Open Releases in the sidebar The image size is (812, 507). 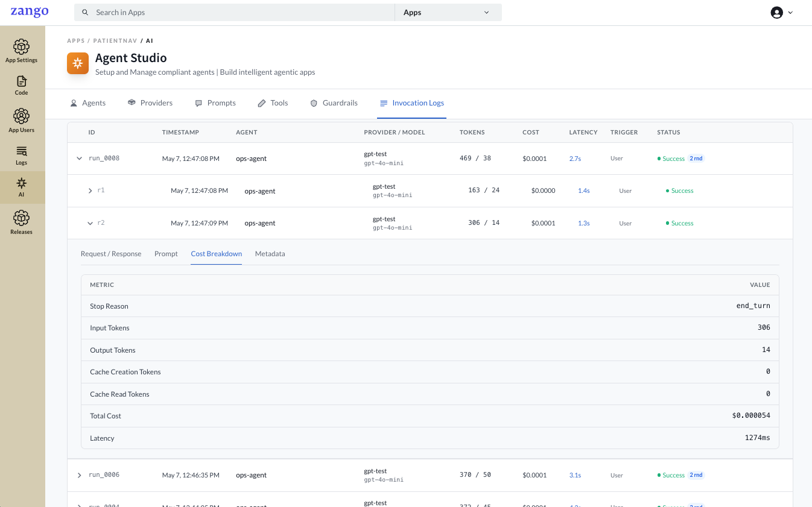coord(22,222)
